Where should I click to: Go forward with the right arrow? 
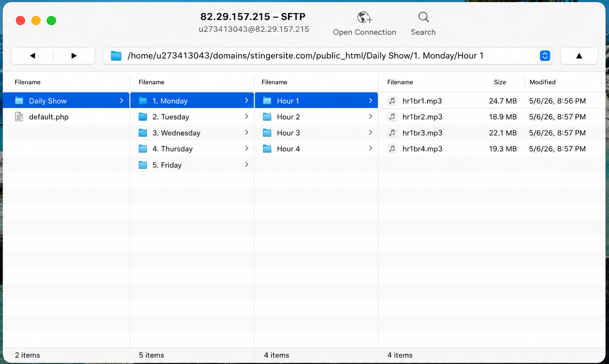click(74, 56)
